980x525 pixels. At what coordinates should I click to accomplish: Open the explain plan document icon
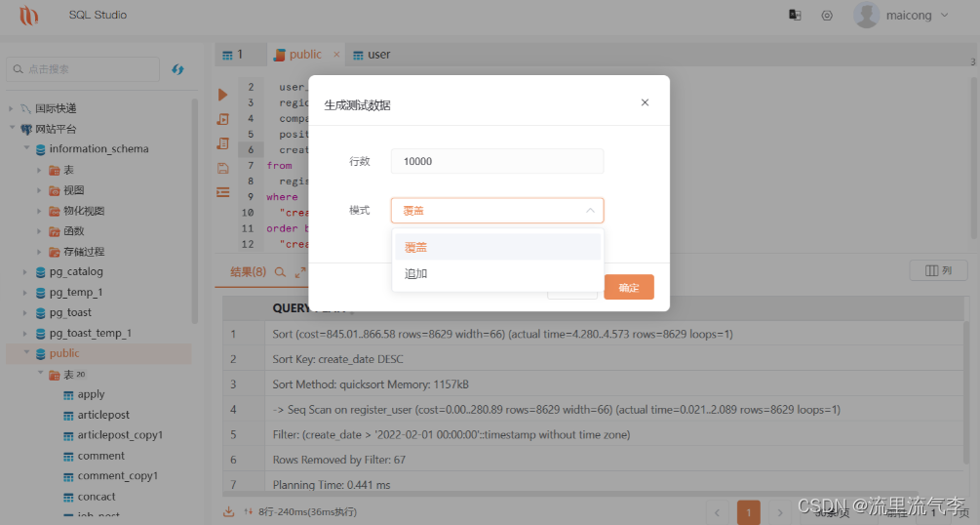tap(222, 143)
